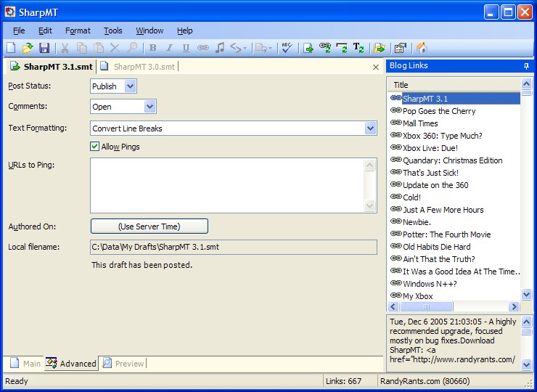Open the Window menu
The width and height of the screenshot is (537, 392).
pos(149,30)
